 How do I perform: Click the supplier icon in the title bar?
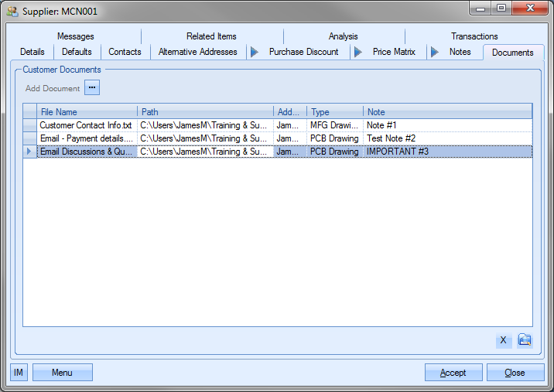tap(12, 12)
